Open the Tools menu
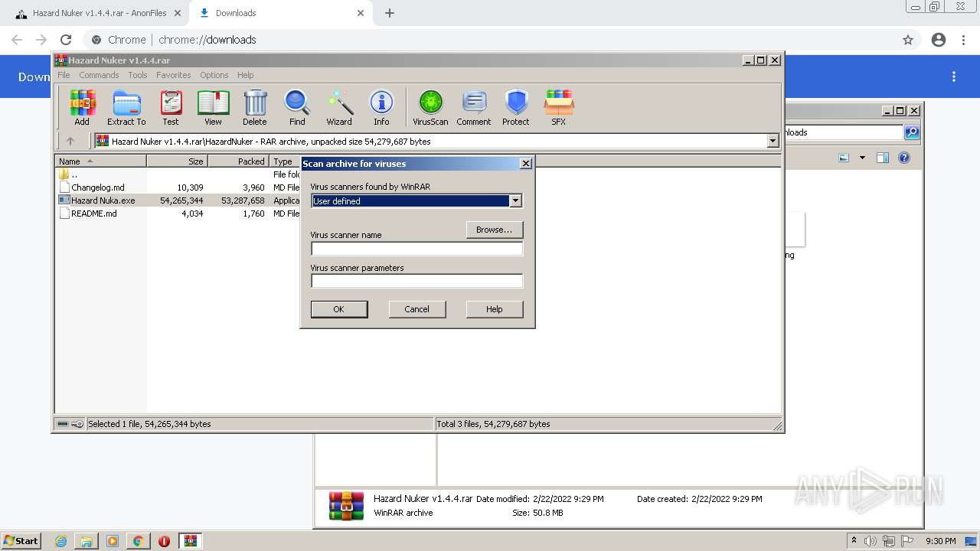 (138, 75)
